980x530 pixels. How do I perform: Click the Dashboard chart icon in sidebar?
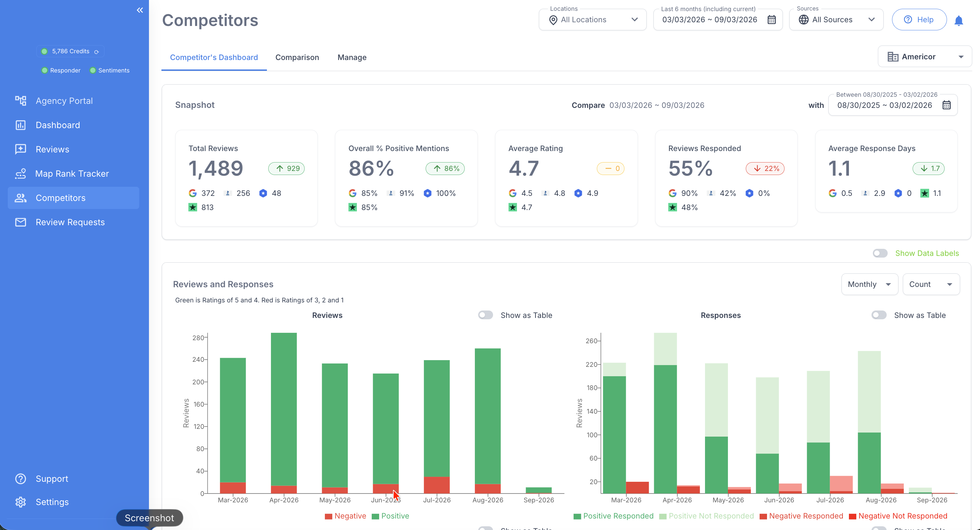(x=21, y=125)
